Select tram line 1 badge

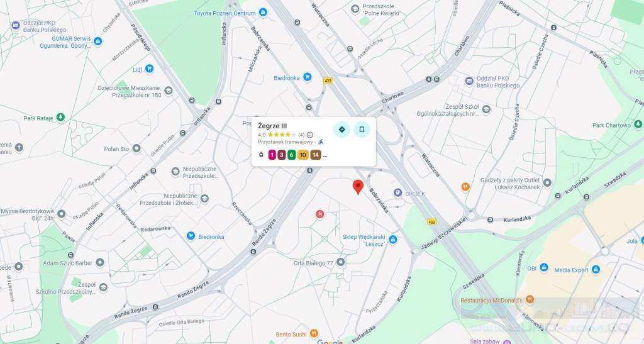pyautogui.click(x=272, y=155)
